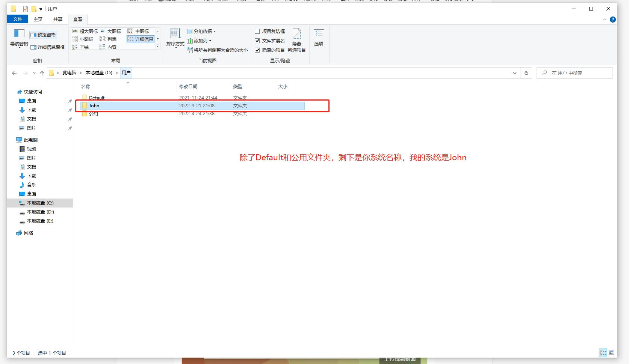Select 小图标 small icons layout
629x364 pixels.
[x=83, y=39]
